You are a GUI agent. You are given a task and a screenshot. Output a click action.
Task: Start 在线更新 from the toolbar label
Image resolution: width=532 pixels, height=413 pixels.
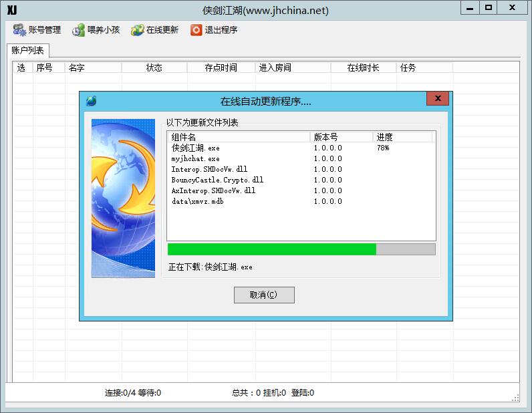(x=162, y=30)
